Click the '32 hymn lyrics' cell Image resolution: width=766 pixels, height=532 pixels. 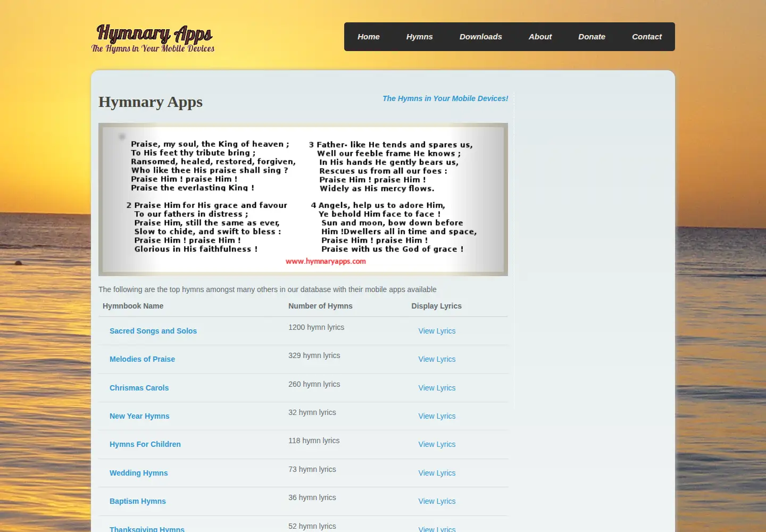click(312, 412)
